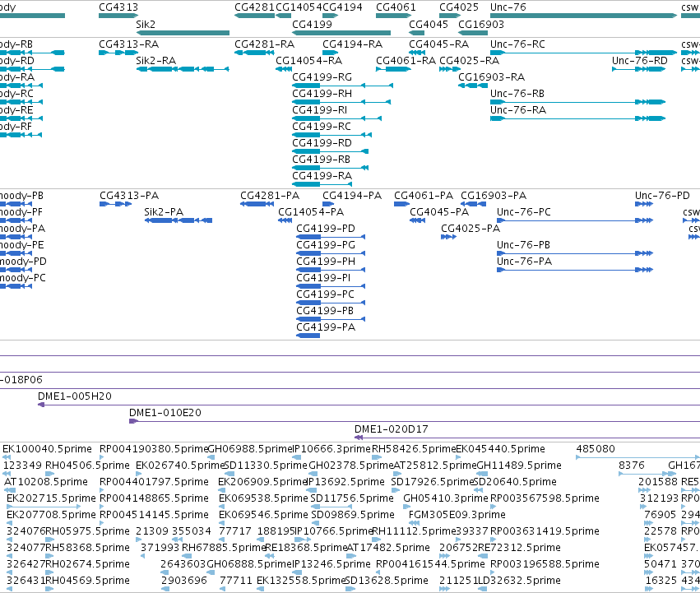Viewport: 700px width, 593px height.
Task: Open EST EK100040.5prime label
Action: [48, 449]
